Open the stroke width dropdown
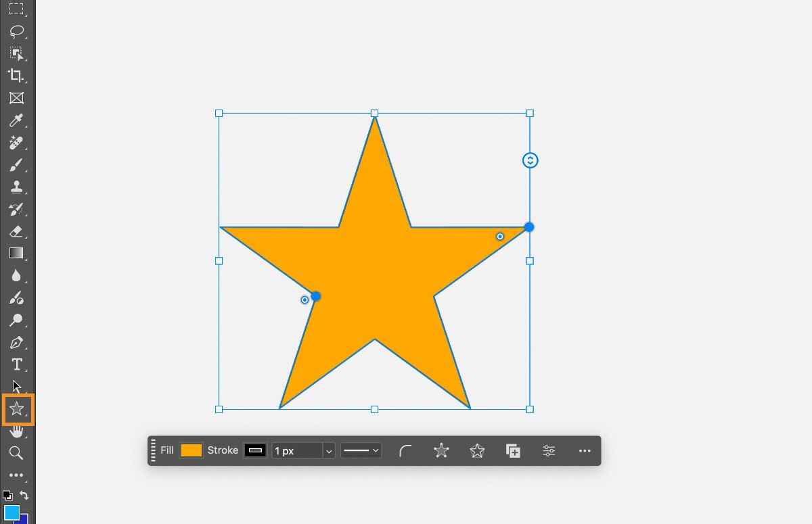Image resolution: width=812 pixels, height=524 pixels. click(329, 450)
